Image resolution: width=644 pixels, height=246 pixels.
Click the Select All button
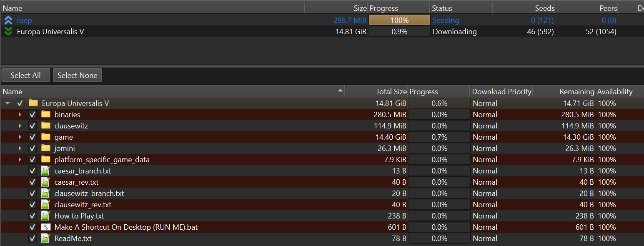click(26, 75)
